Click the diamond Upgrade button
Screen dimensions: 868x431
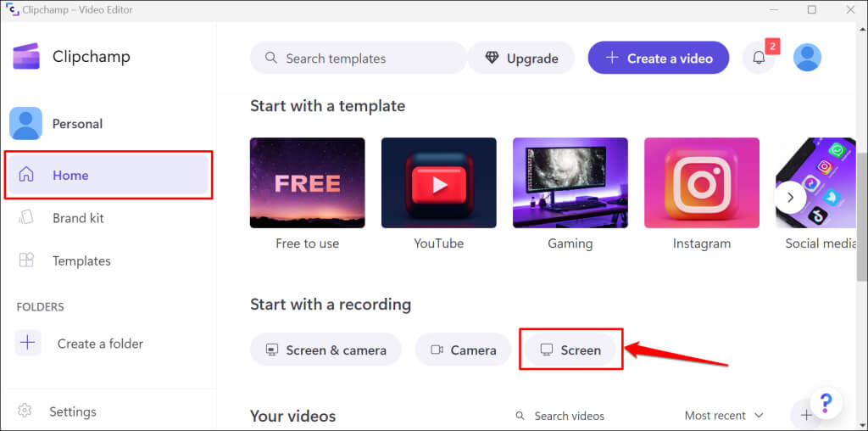521,59
